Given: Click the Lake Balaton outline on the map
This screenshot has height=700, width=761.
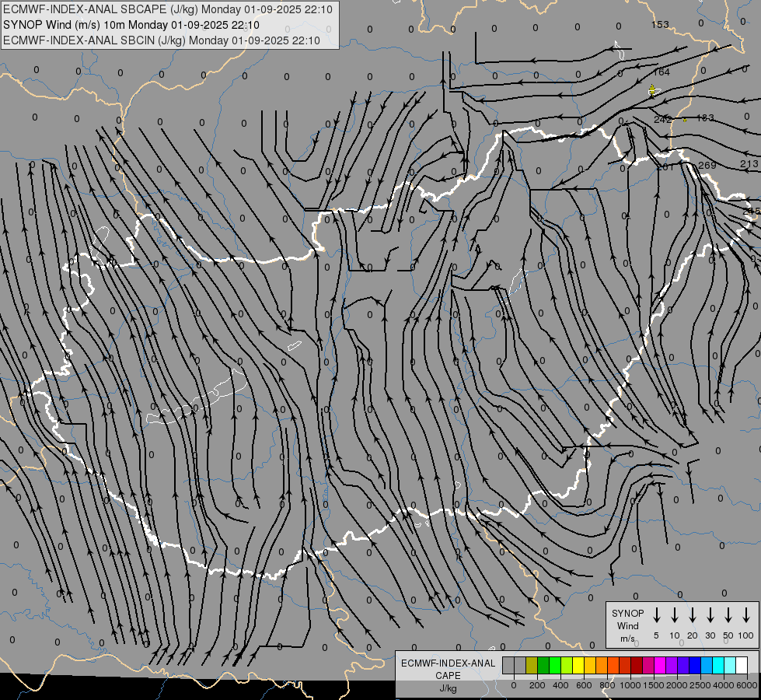Looking at the screenshot, I should pyautogui.click(x=197, y=398).
